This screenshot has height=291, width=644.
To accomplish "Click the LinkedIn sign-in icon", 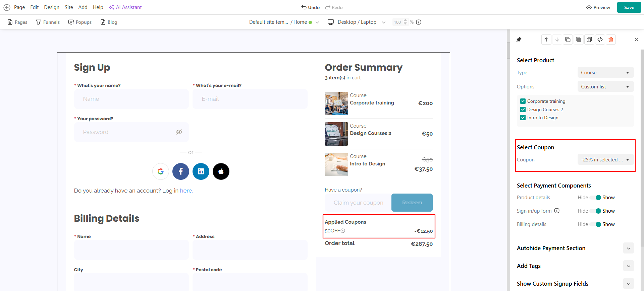I will [201, 171].
